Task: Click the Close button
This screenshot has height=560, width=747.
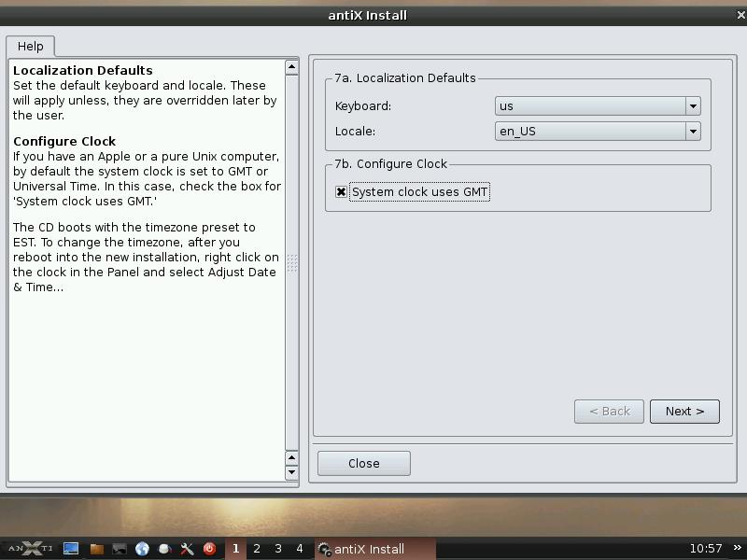Action: point(364,463)
